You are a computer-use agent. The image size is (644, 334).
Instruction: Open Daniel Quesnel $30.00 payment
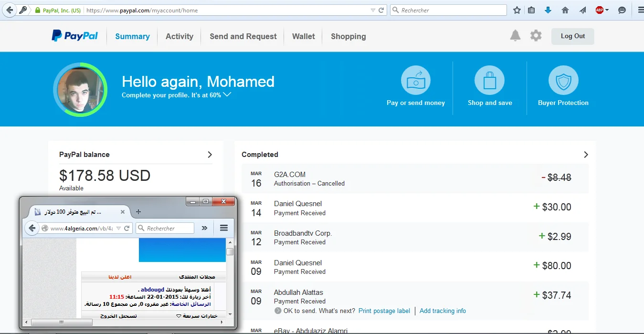click(415, 208)
